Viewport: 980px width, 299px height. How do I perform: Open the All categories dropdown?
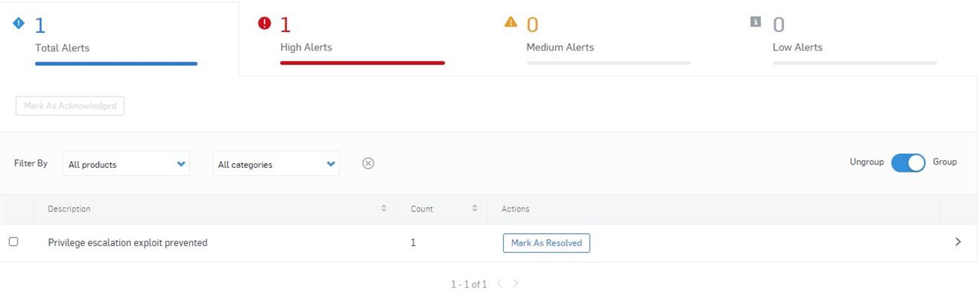276,163
